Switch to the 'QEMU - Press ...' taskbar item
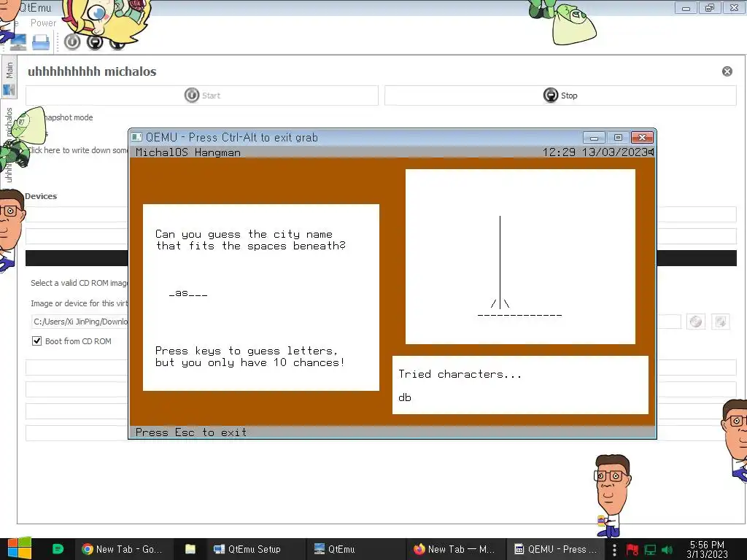Screen dimensions: 747x560 554,549
